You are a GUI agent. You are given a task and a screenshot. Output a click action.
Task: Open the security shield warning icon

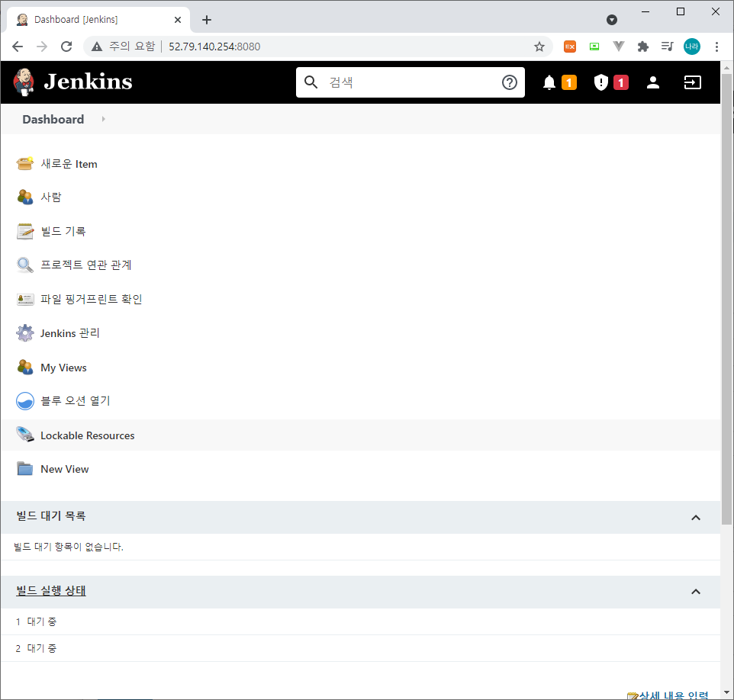pyautogui.click(x=600, y=83)
